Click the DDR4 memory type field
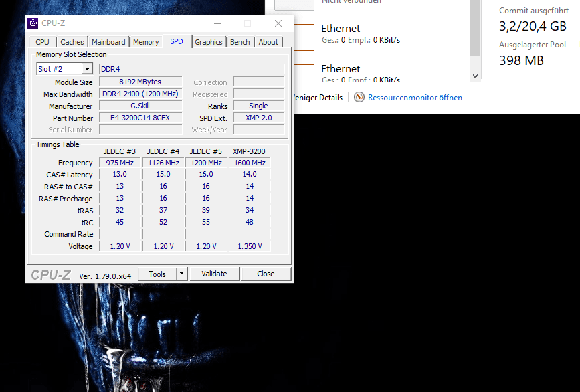 [191, 69]
